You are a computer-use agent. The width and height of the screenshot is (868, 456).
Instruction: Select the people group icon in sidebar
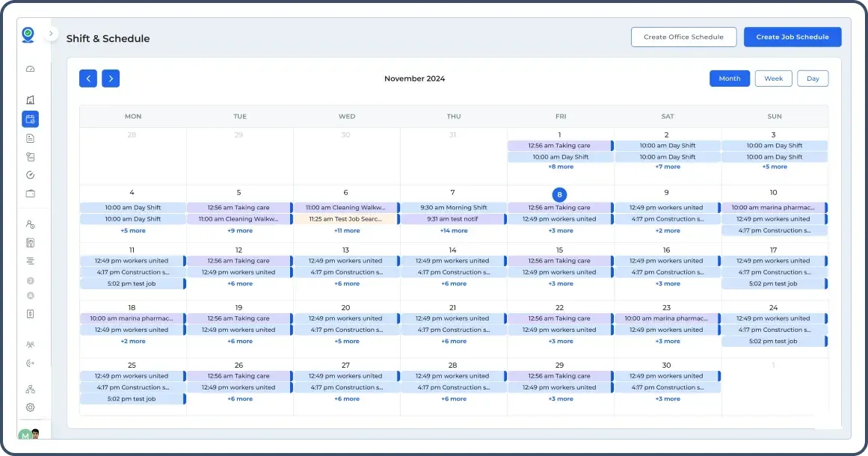pyautogui.click(x=30, y=345)
